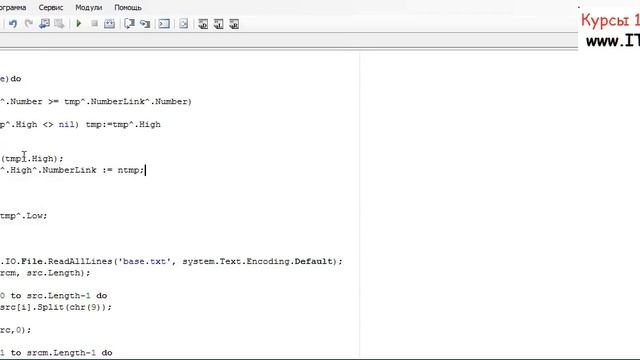Image resolution: width=640 pixels, height=360 pixels.
Task: Click 'src.Length);' in the code
Action: tap(58, 273)
